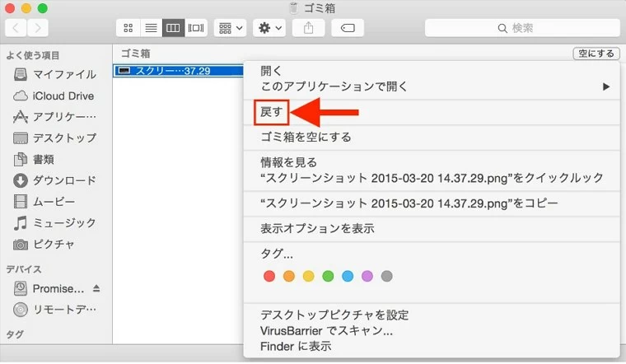Viewport: 626px width, 364px height.
Task: Click the Share toolbar icon
Action: [309, 28]
